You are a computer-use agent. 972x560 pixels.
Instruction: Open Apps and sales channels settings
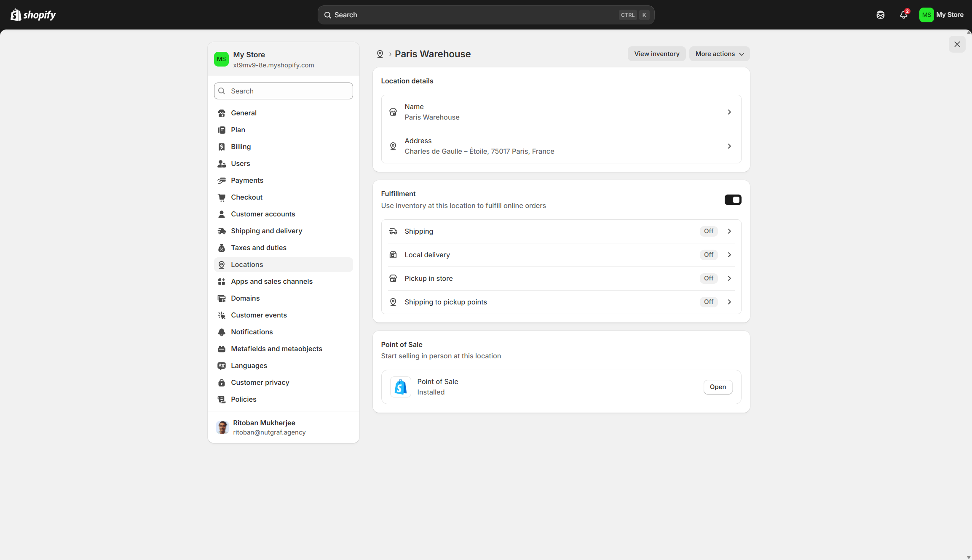click(x=271, y=281)
